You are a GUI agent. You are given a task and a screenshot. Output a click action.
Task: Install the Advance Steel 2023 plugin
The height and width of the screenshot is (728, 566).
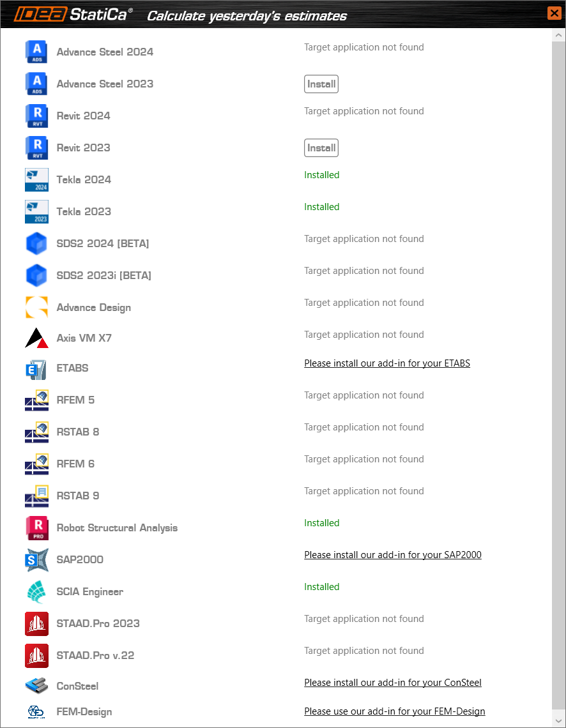tap(321, 84)
